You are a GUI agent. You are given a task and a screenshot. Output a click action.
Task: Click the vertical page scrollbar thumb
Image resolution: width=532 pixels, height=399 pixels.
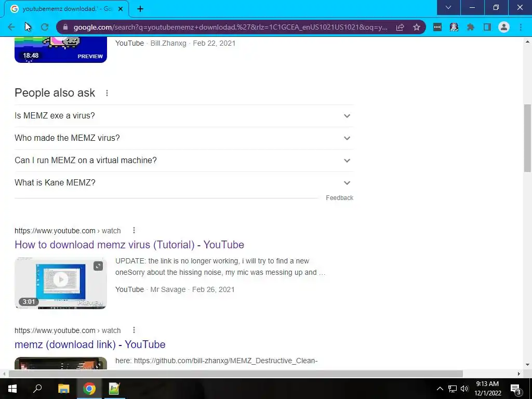(x=527, y=138)
